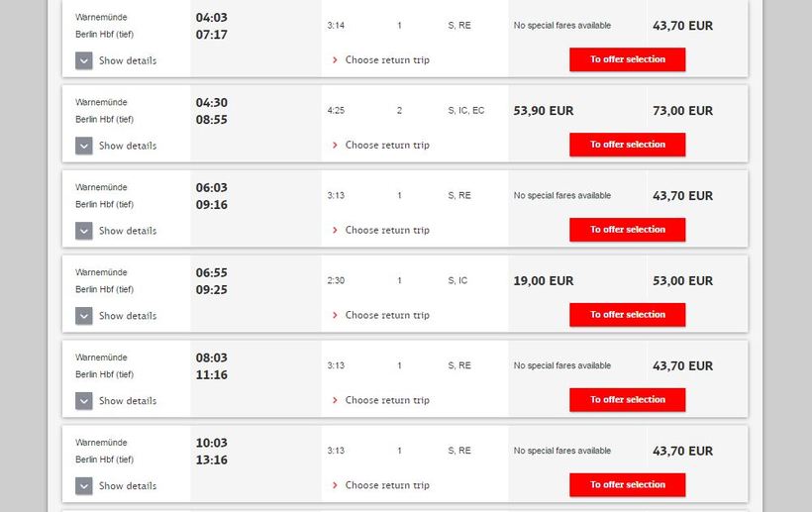Image resolution: width=812 pixels, height=512 pixels.
Task: Expand details chevron for 04:03 departure
Action: [x=84, y=60]
